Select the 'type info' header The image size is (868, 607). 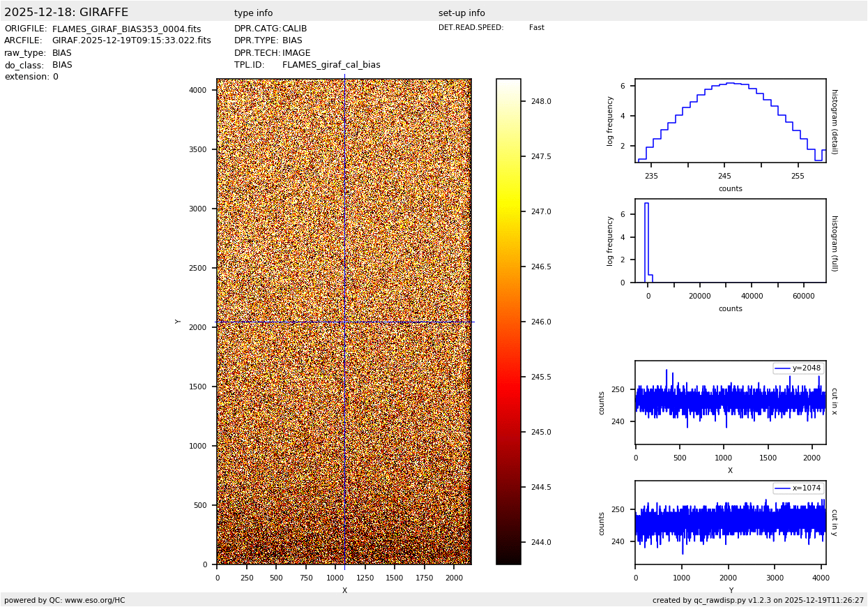point(253,13)
